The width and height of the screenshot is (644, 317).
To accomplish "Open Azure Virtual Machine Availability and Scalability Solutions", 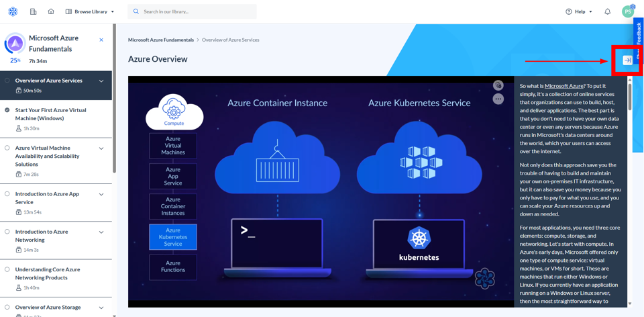I will (x=47, y=156).
